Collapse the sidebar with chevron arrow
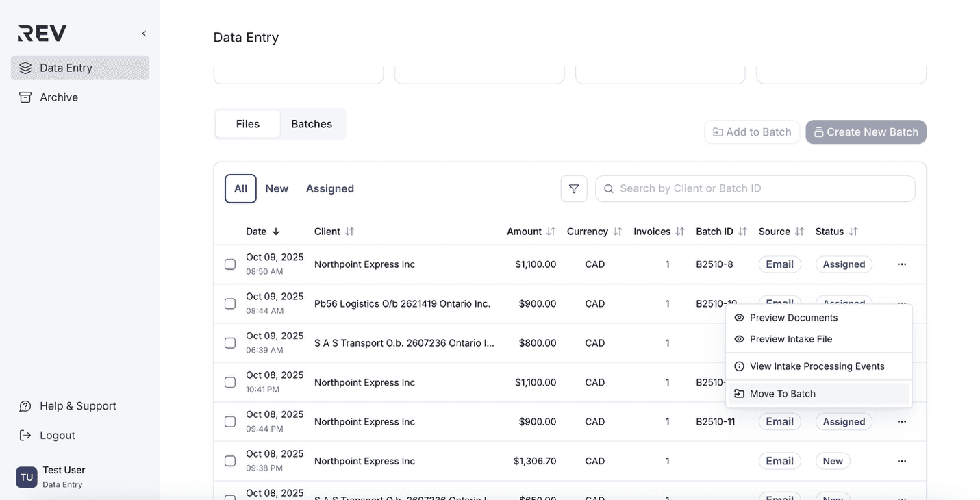 (144, 34)
